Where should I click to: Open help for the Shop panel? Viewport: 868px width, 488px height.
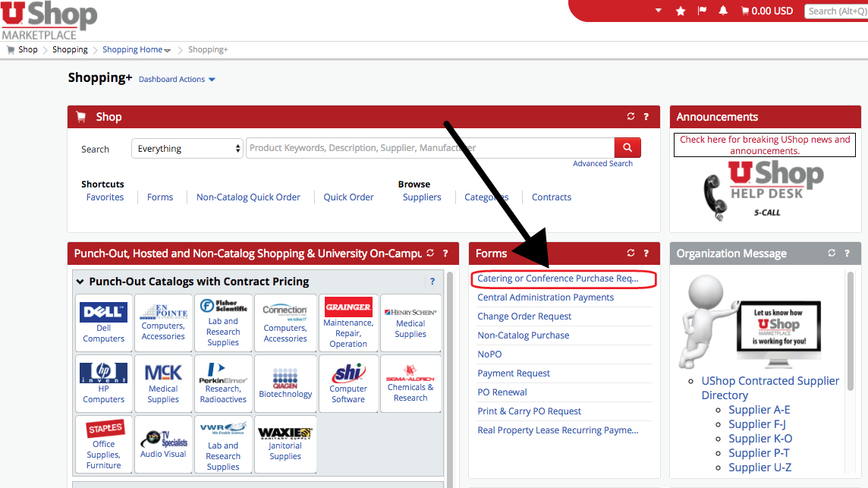646,116
